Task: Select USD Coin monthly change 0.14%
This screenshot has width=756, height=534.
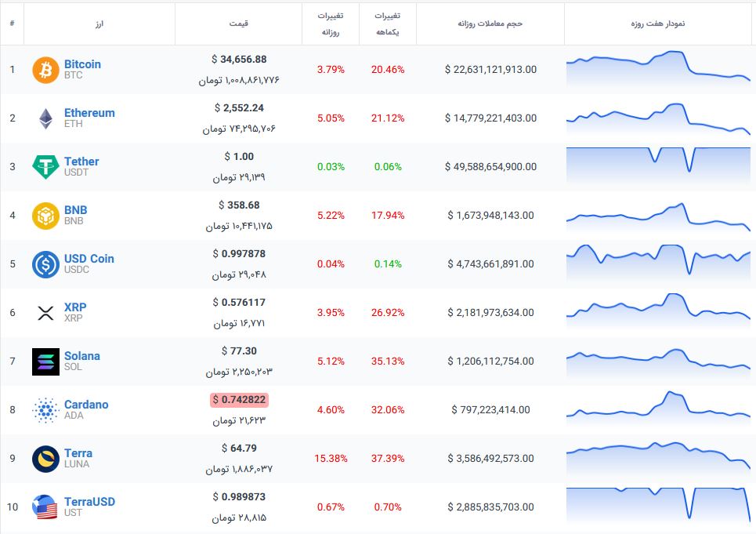Action: pos(388,264)
